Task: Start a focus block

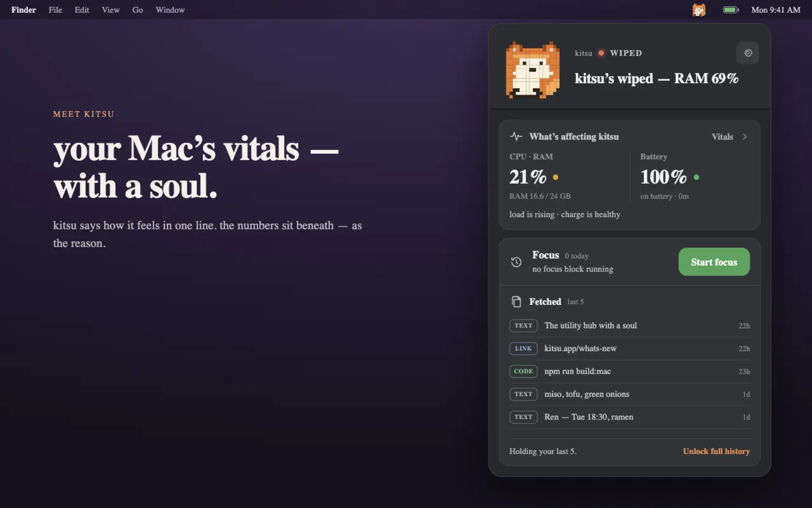Action: pos(714,262)
